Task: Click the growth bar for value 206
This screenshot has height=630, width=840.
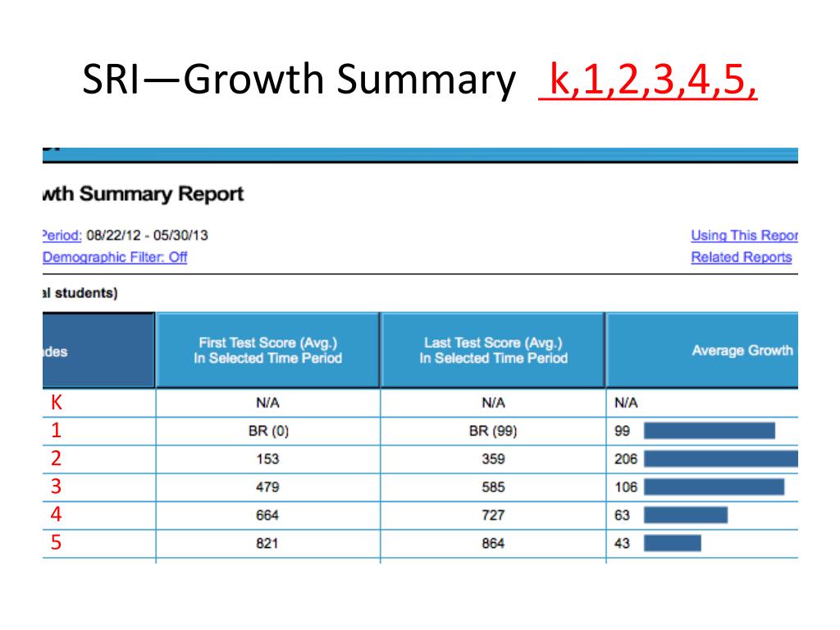Action: 720,459
